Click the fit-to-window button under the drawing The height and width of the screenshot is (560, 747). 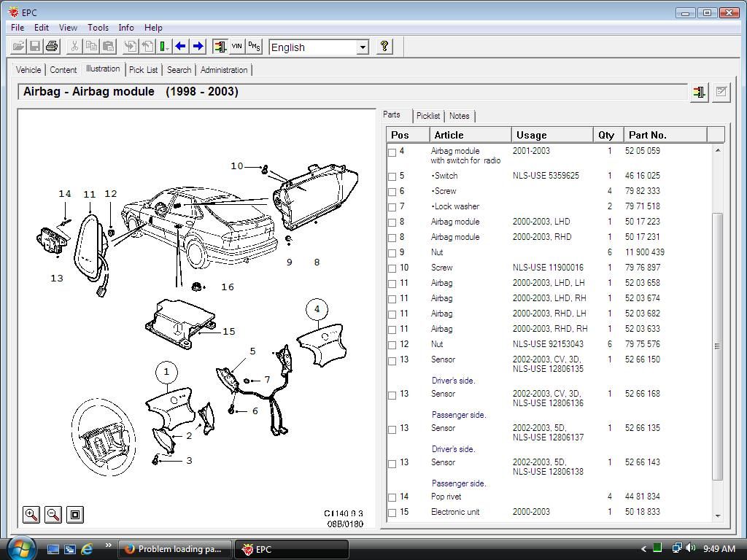tap(74, 514)
